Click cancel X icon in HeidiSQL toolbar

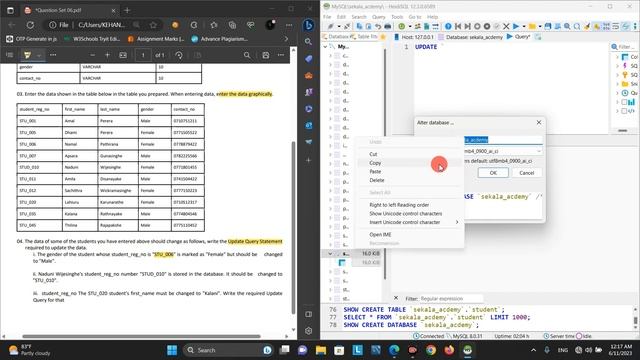(506, 27)
